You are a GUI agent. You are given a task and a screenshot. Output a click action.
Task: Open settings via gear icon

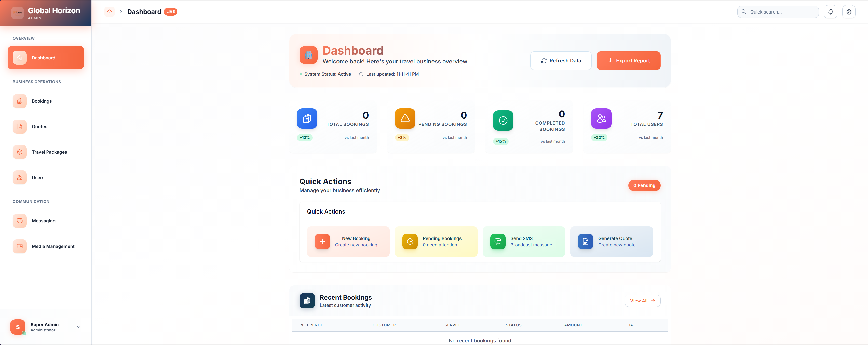(848, 12)
